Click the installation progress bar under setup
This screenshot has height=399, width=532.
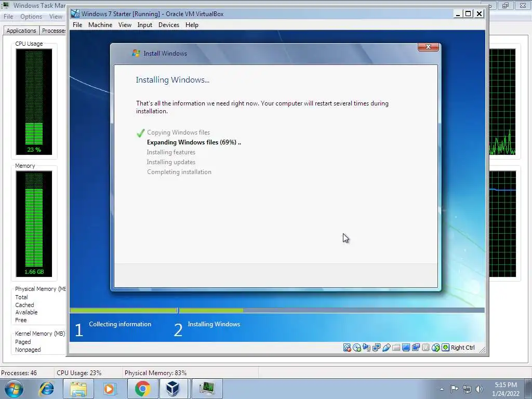[x=277, y=310]
